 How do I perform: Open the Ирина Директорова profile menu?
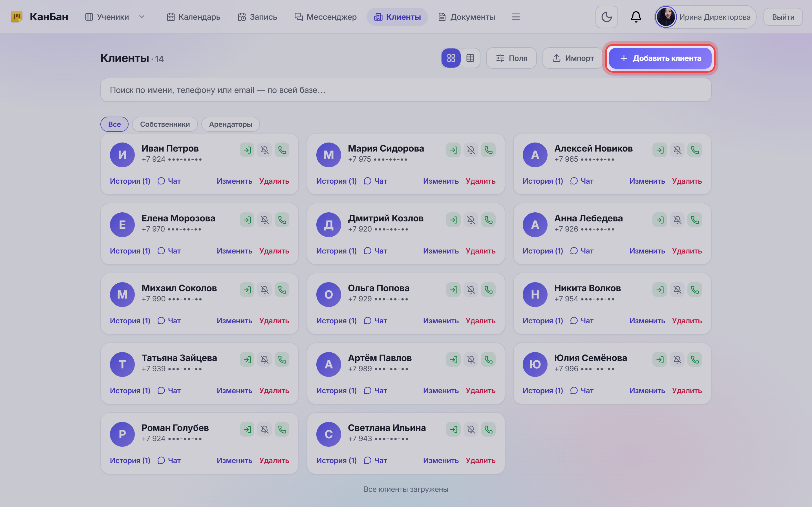pyautogui.click(x=705, y=17)
